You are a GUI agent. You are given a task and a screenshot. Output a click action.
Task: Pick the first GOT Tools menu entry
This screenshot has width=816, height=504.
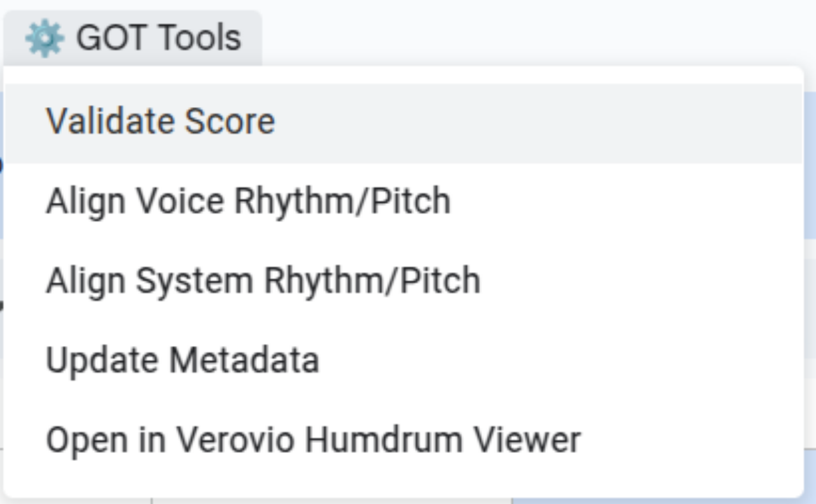tap(404, 122)
